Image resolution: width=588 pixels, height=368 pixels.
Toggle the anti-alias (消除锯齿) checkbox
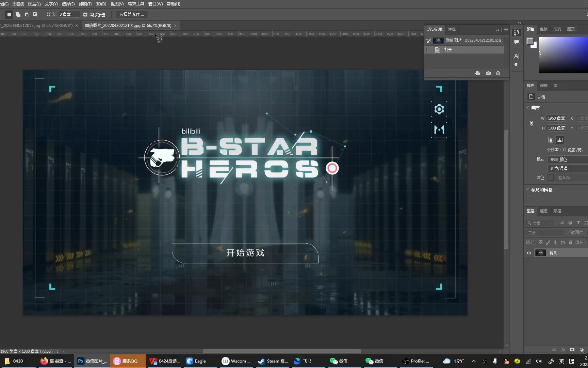tap(85, 15)
